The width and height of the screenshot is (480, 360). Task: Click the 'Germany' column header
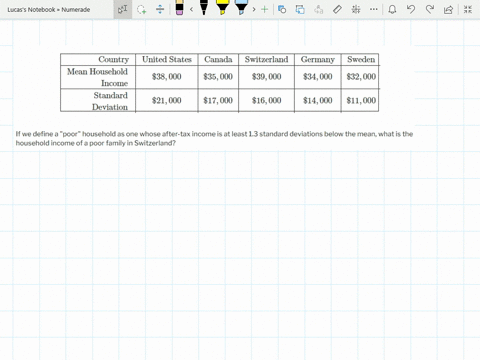coord(318,59)
